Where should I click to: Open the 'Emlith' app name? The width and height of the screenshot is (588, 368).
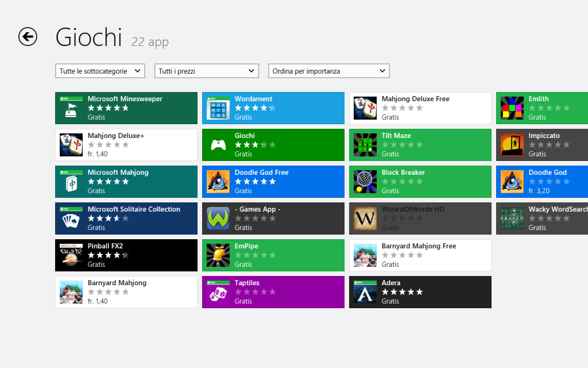[539, 99]
